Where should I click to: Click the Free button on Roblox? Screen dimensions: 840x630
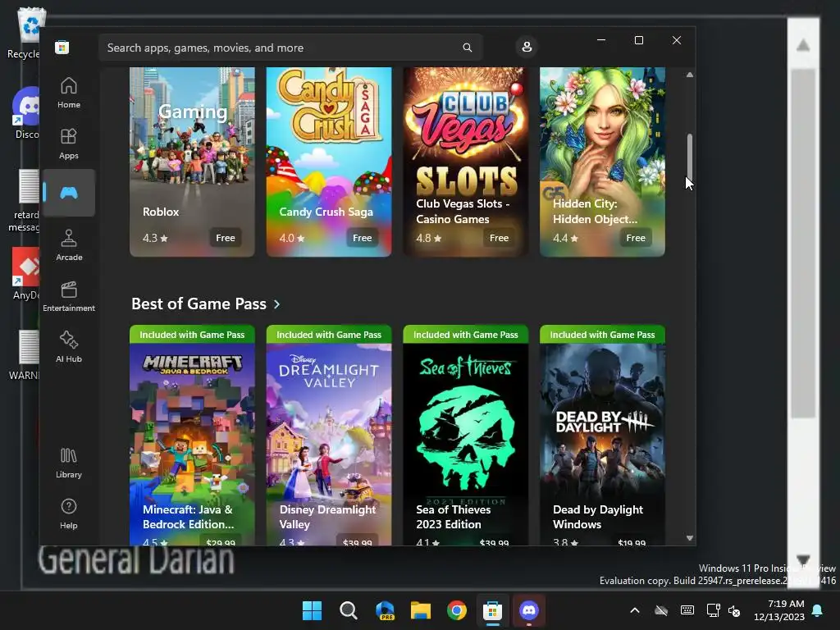(x=226, y=238)
